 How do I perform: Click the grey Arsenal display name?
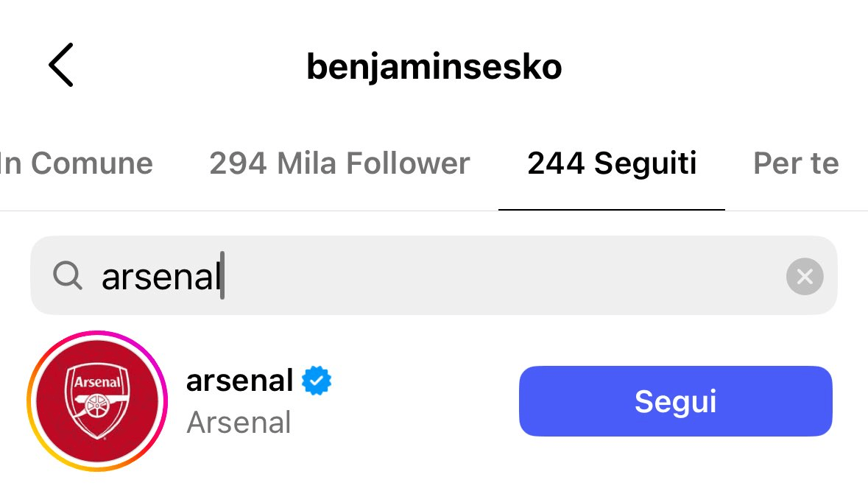click(239, 423)
